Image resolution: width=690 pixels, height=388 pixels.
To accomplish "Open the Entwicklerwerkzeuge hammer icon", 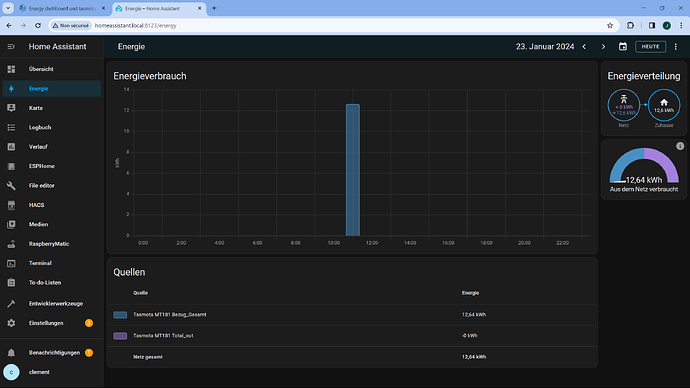I will (11, 304).
